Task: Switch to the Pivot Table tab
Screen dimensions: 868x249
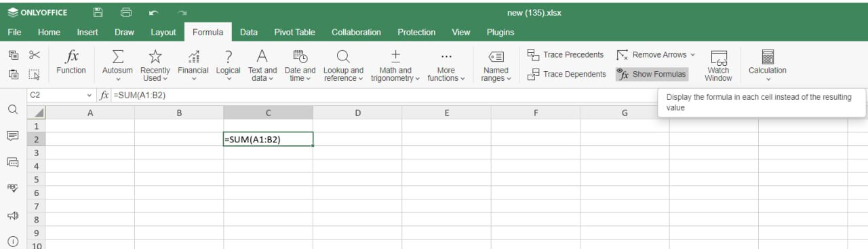Action: pos(294,32)
